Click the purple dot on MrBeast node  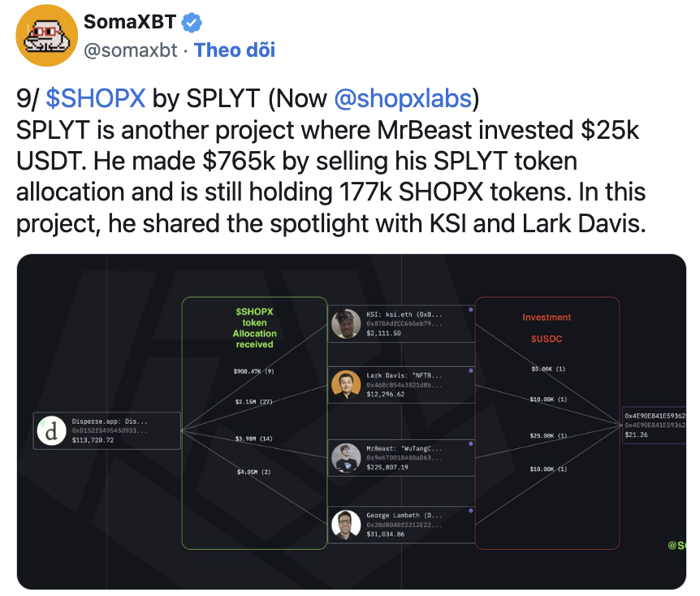pyautogui.click(x=470, y=443)
